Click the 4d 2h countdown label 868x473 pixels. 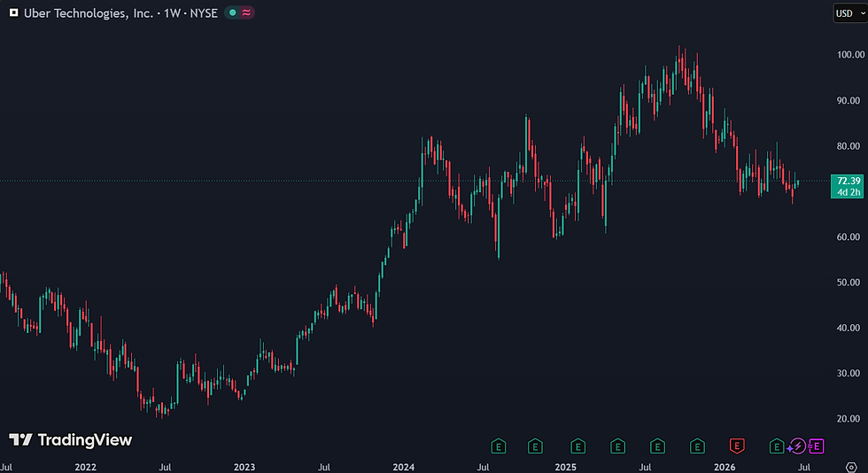849,192
